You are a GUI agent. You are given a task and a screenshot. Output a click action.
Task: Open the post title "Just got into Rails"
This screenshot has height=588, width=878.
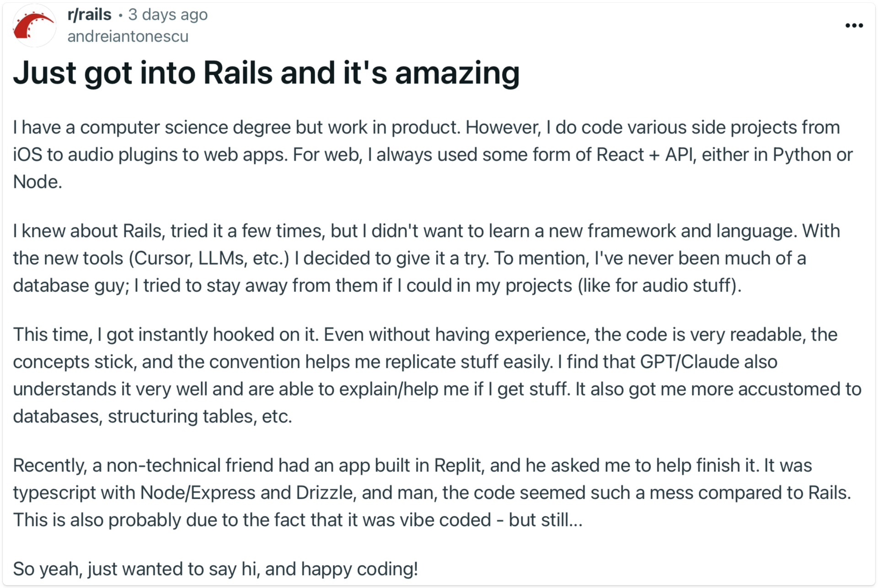tap(266, 73)
